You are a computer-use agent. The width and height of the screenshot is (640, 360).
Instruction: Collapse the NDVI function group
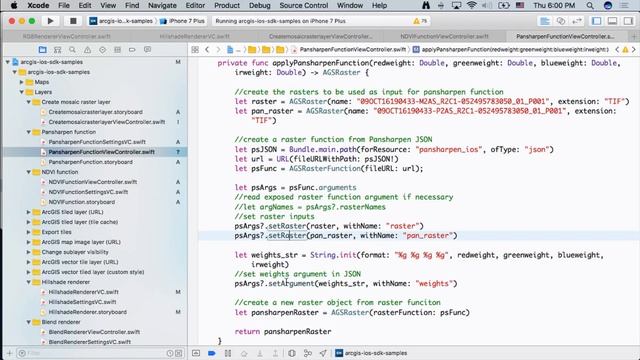pyautogui.click(x=29, y=172)
